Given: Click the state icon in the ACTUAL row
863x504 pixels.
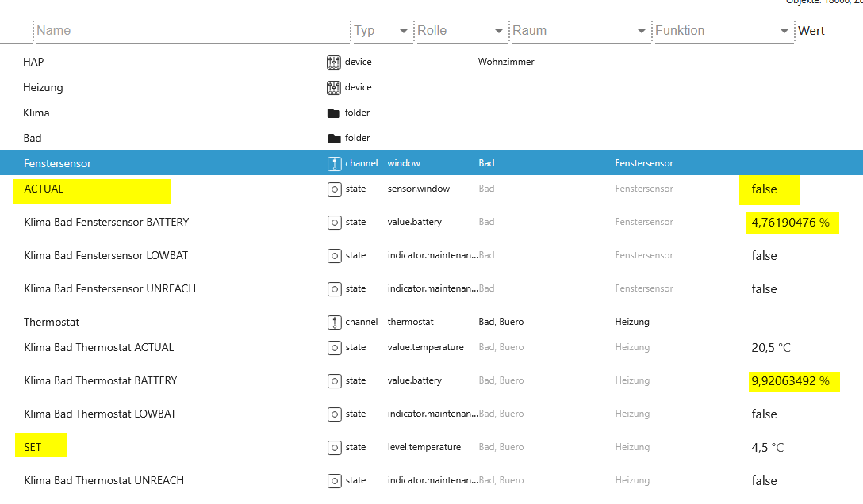Looking at the screenshot, I should click(x=335, y=189).
